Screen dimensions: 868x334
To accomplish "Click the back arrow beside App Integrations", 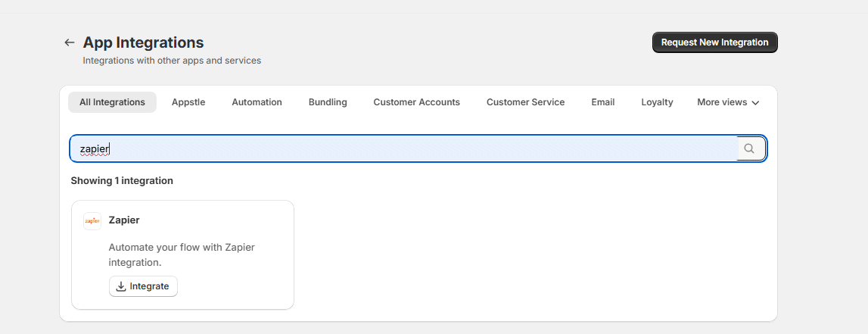I will click(x=70, y=42).
